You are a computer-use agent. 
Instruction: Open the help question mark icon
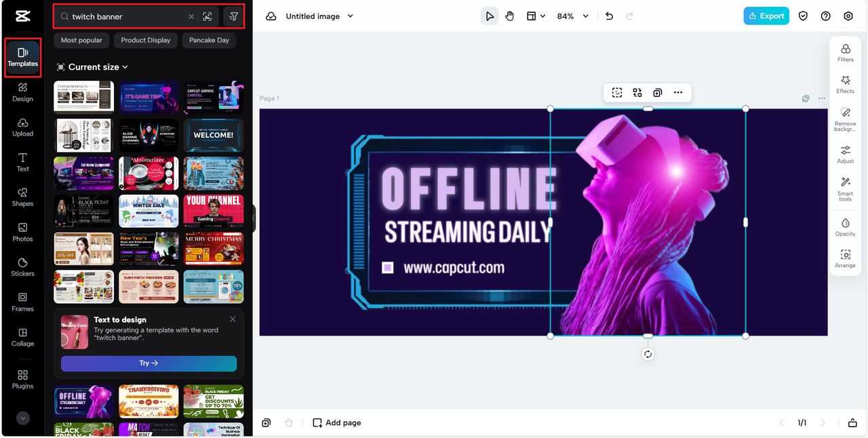tap(825, 16)
